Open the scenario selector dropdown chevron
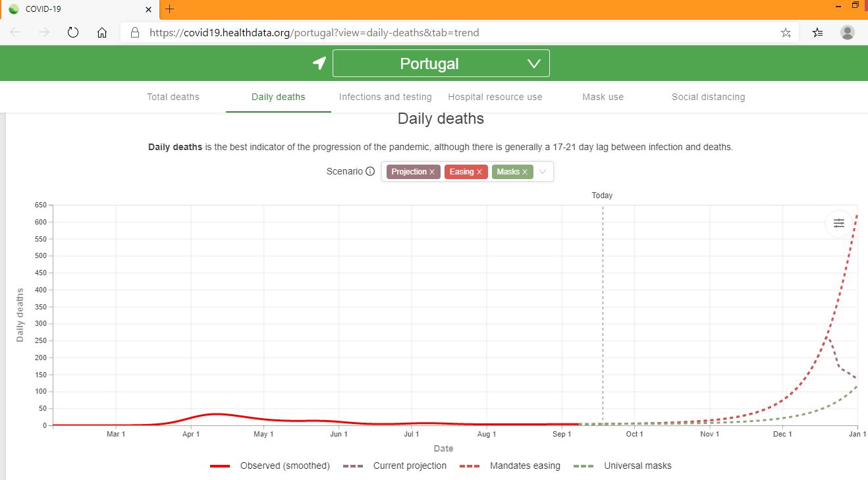 pyautogui.click(x=543, y=172)
